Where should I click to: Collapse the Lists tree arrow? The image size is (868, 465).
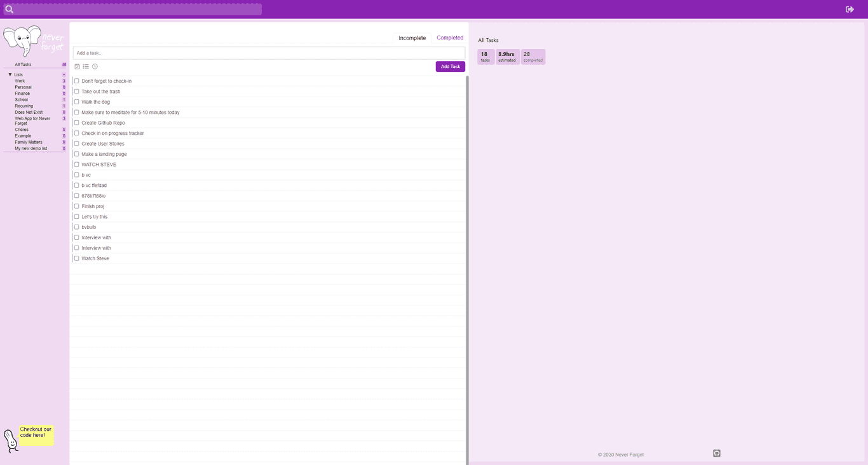pyautogui.click(x=10, y=75)
